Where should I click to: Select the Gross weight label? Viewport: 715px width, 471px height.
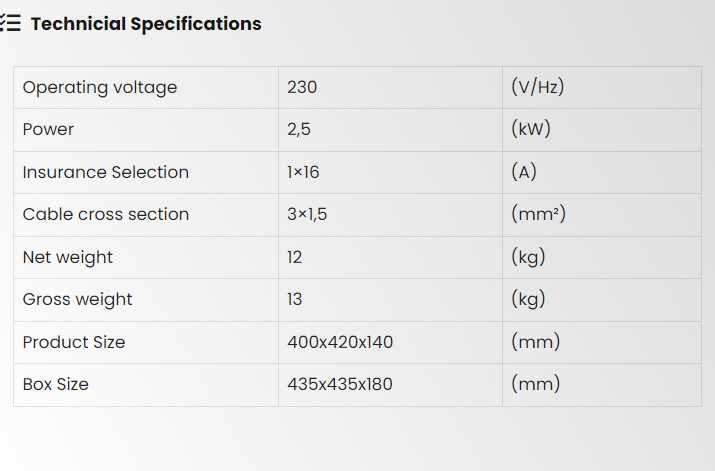tap(77, 299)
